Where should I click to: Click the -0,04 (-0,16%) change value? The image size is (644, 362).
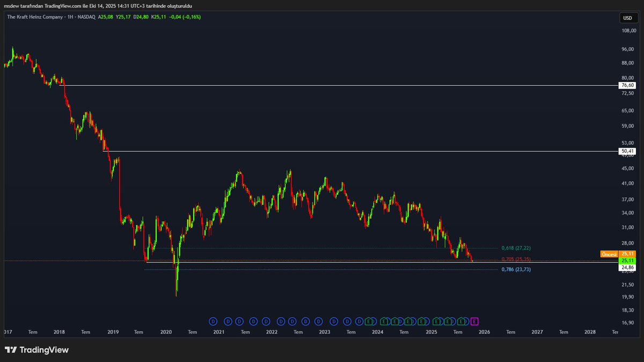[x=185, y=17]
